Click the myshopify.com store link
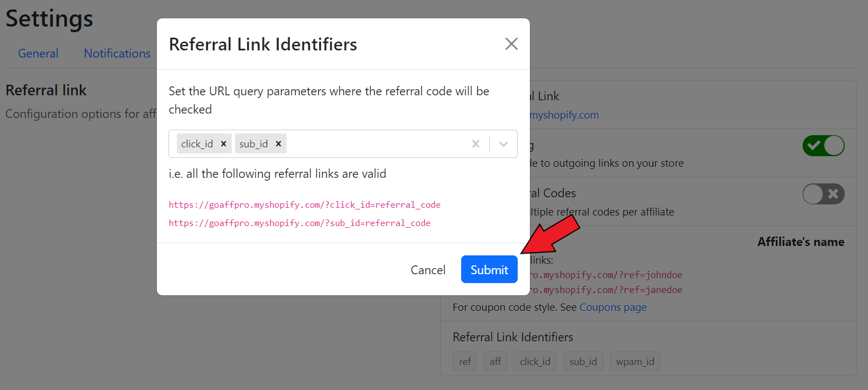Screen dimensions: 868x390 click(x=564, y=115)
